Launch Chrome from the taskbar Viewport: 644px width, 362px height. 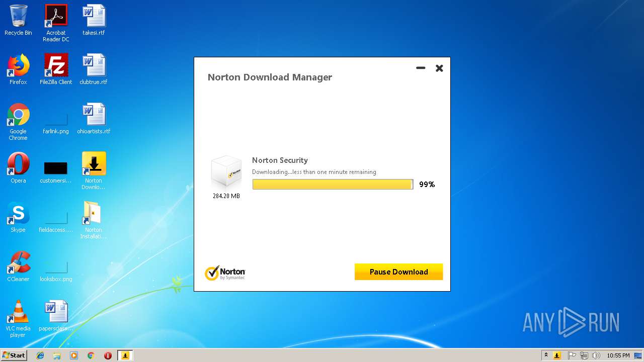91,355
